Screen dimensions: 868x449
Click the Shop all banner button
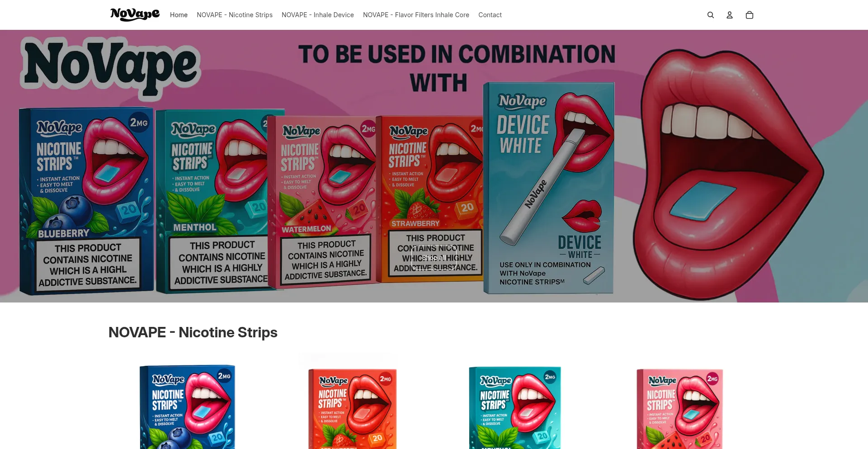[x=434, y=258]
